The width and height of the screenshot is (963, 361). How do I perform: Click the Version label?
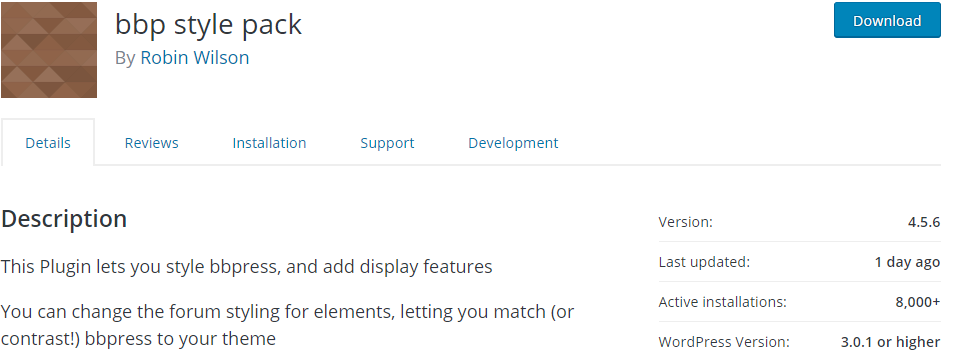pos(685,222)
